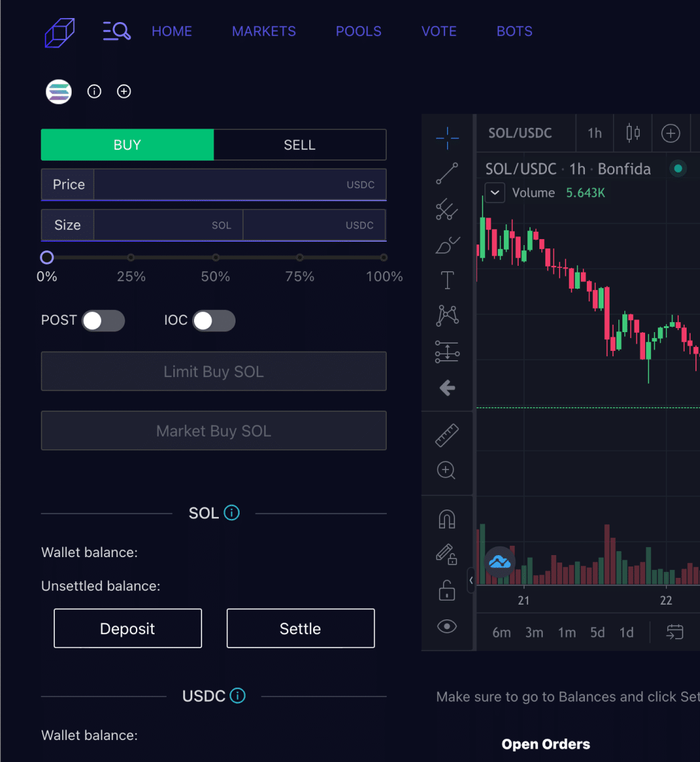Enable the magnet snapping mode
700x762 pixels.
(x=446, y=519)
